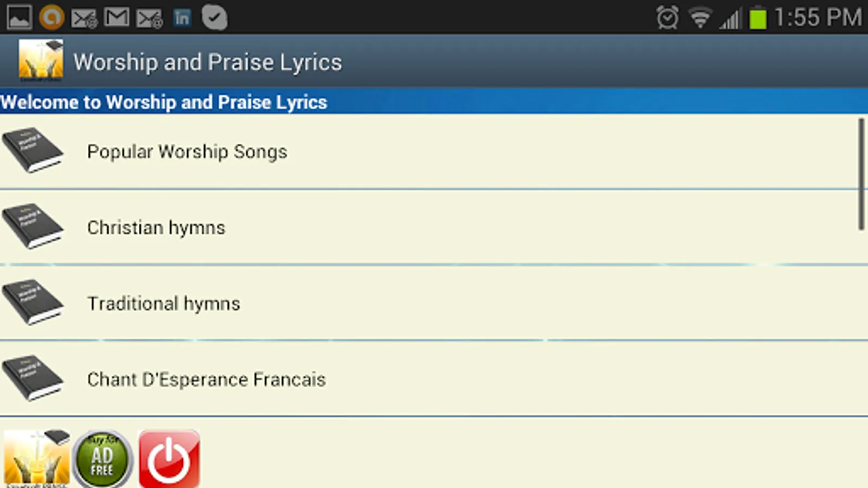Click the Welcome to Worship and Praise Lyrics banner
The width and height of the screenshot is (868, 488).
[434, 102]
